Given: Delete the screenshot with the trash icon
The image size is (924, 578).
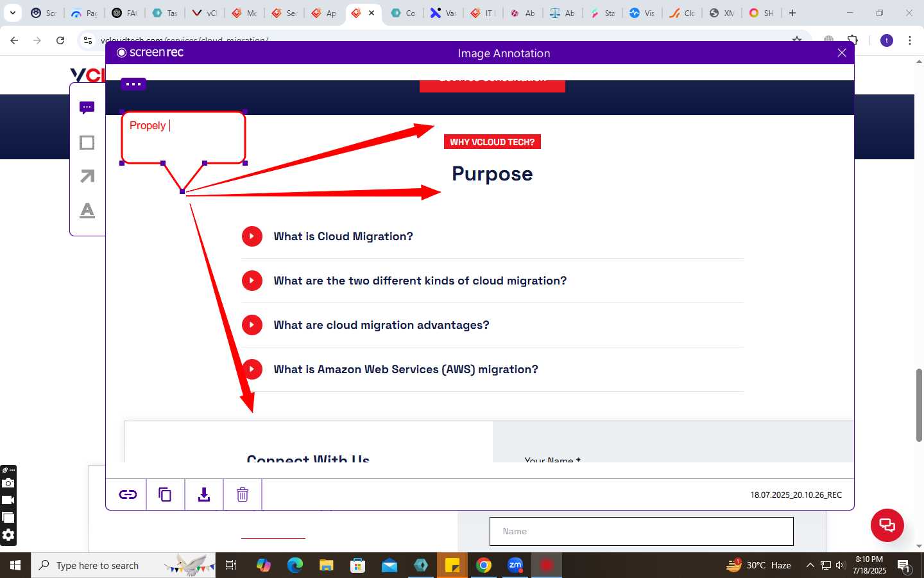Looking at the screenshot, I should [243, 495].
